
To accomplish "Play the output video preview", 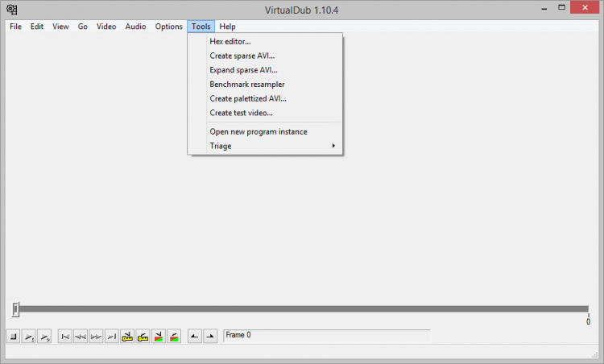I will coord(44,337).
